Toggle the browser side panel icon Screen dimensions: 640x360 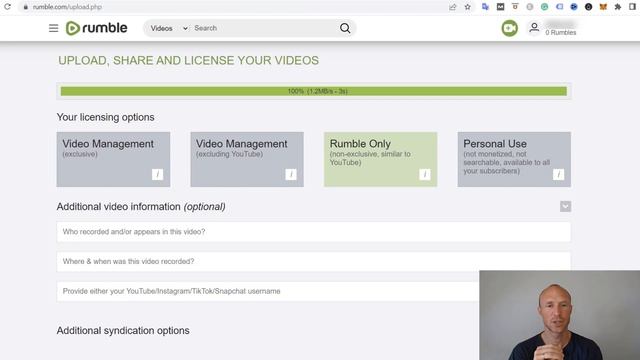[x=633, y=7]
